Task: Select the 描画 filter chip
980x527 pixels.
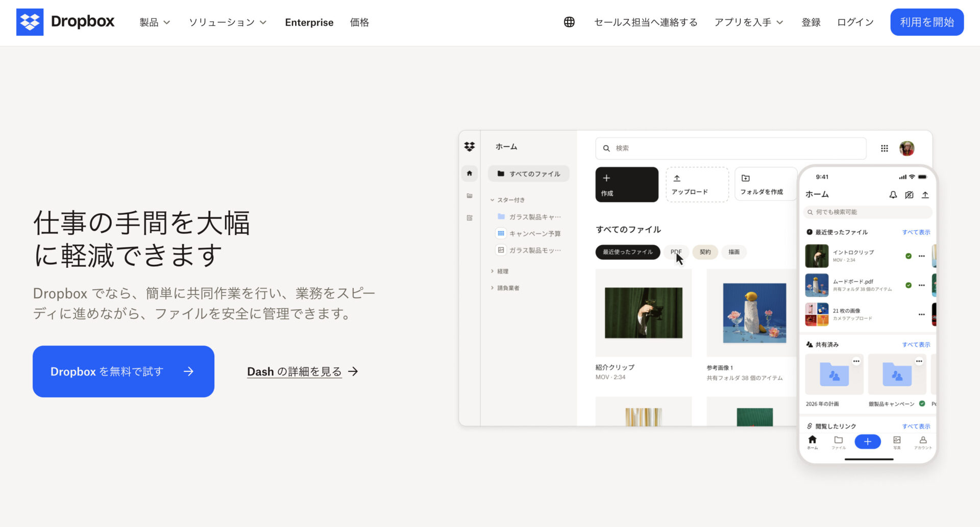Action: [734, 252]
